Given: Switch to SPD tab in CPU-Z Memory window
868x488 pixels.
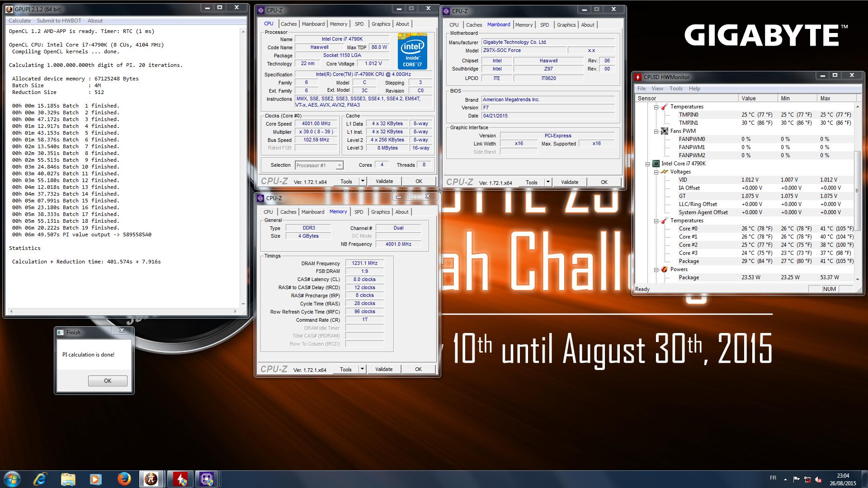Looking at the screenshot, I should tap(359, 212).
